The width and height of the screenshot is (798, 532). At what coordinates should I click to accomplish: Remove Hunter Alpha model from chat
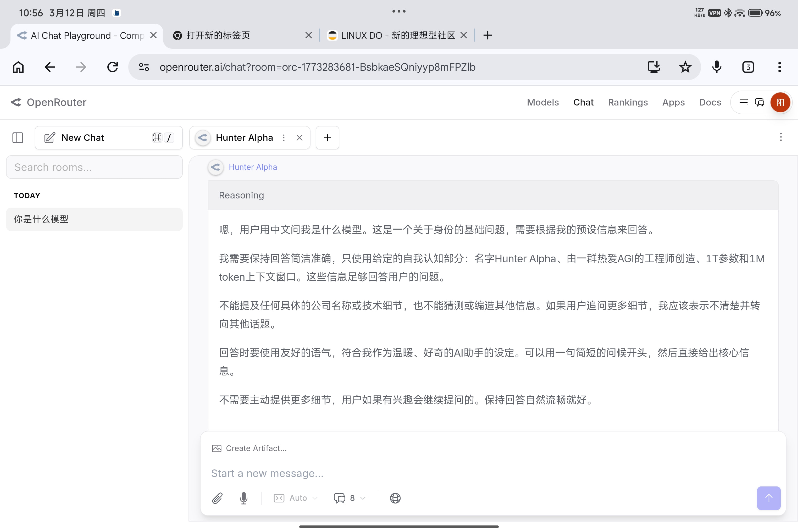point(299,138)
